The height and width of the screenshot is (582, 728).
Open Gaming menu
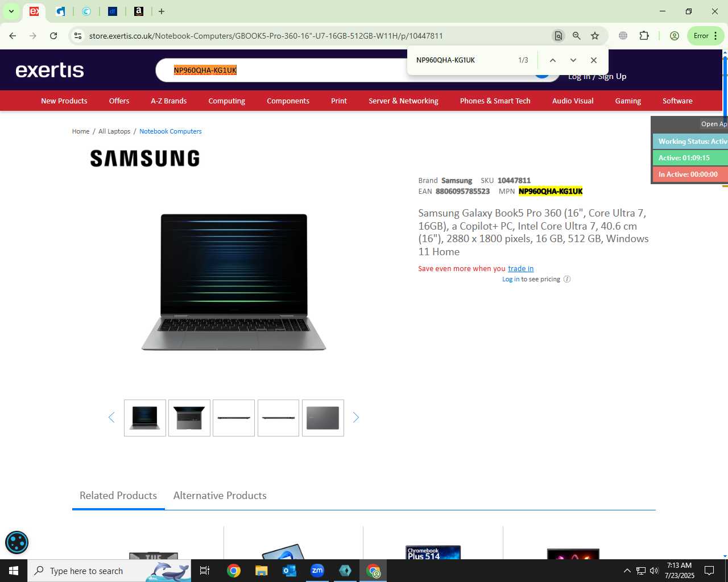tap(628, 101)
